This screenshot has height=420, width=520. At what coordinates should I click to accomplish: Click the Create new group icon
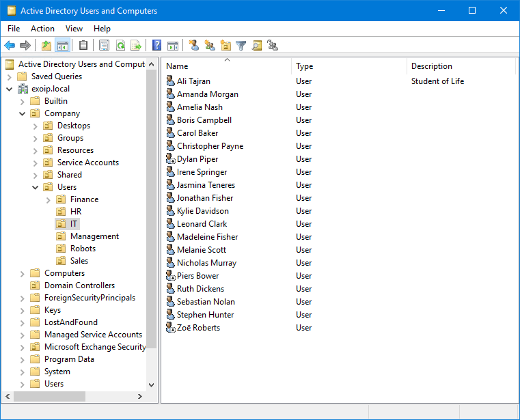(x=210, y=46)
